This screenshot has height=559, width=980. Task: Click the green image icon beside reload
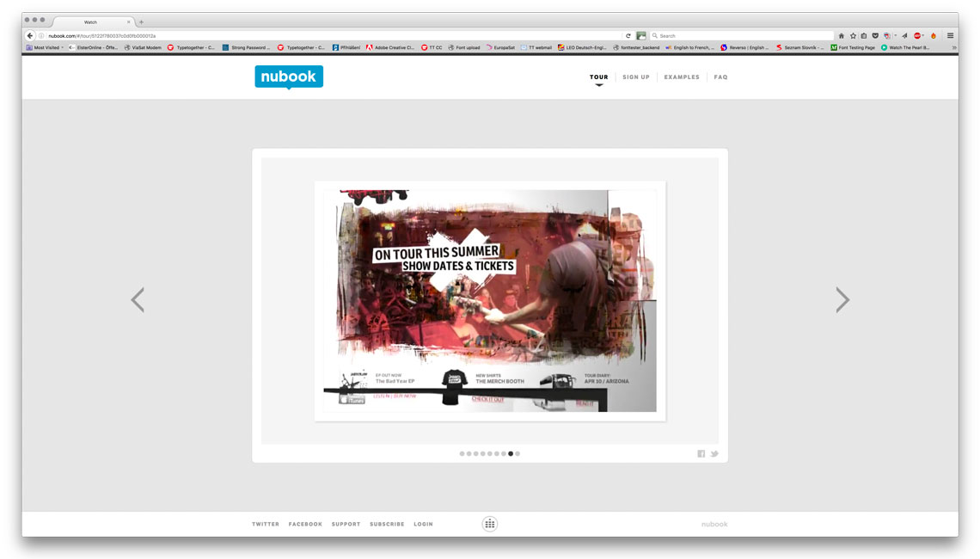(x=640, y=35)
